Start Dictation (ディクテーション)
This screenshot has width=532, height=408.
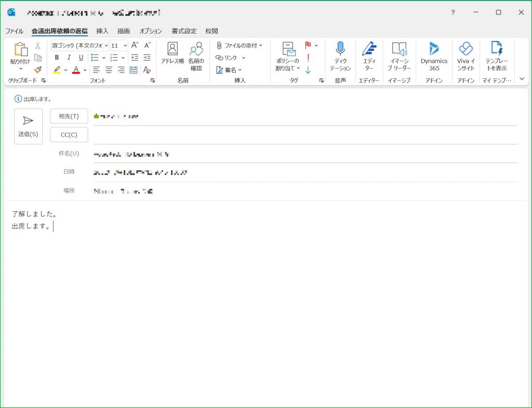(340, 56)
